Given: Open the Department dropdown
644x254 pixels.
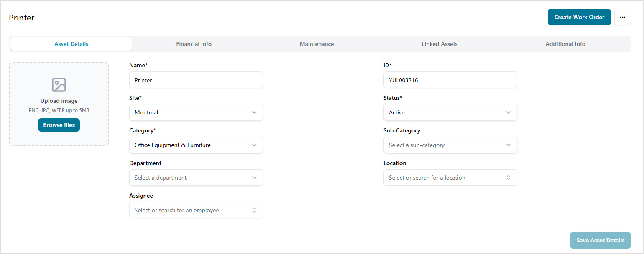Looking at the screenshot, I should (196, 178).
